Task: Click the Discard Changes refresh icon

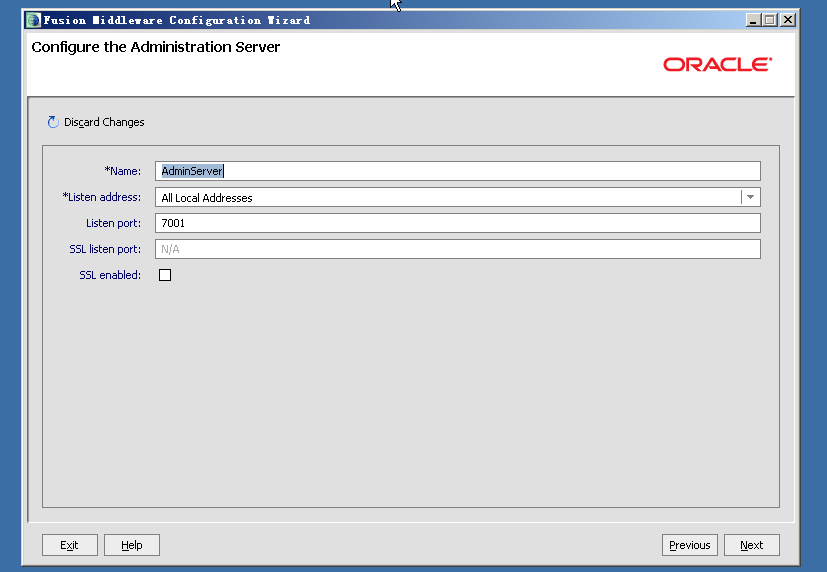Action: click(x=53, y=122)
